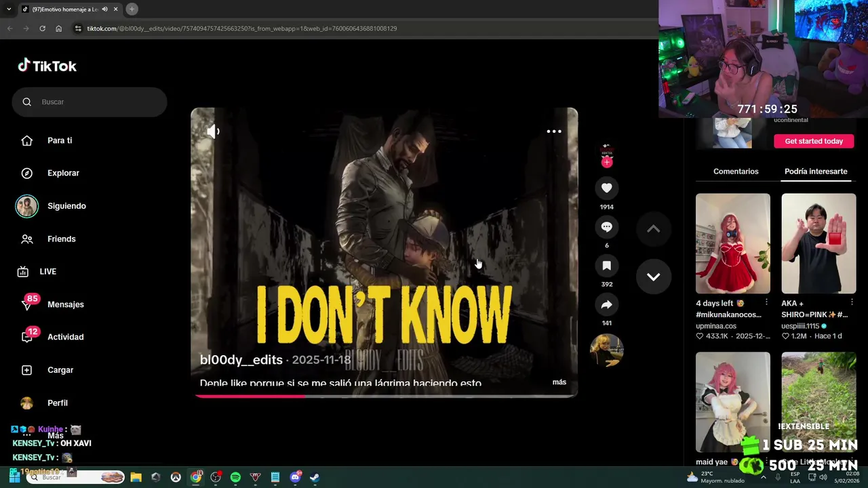Click the Cargar plus-square icon
Viewport: 868px width, 488px height.
26,370
